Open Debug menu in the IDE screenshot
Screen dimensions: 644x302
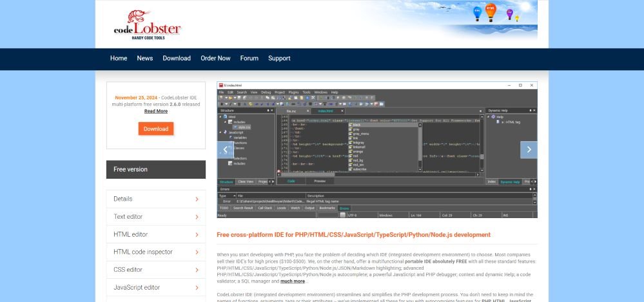tap(266, 92)
